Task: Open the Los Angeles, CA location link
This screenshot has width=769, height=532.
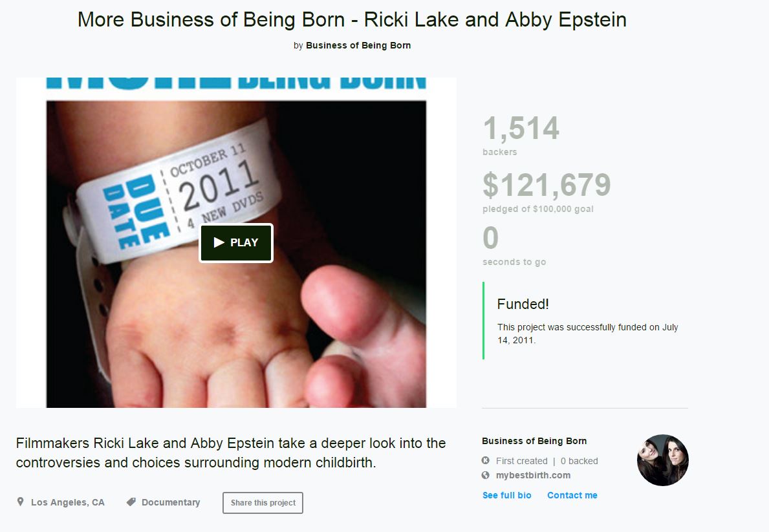Action: (x=67, y=502)
